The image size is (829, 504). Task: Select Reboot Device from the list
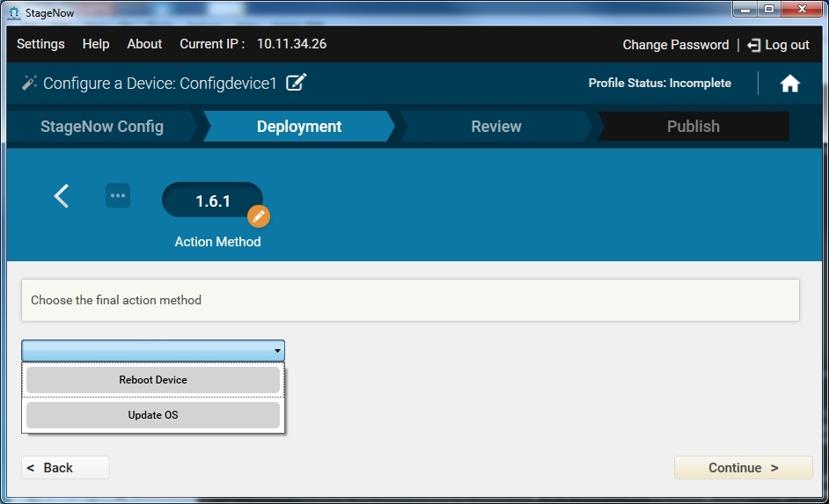click(x=153, y=380)
